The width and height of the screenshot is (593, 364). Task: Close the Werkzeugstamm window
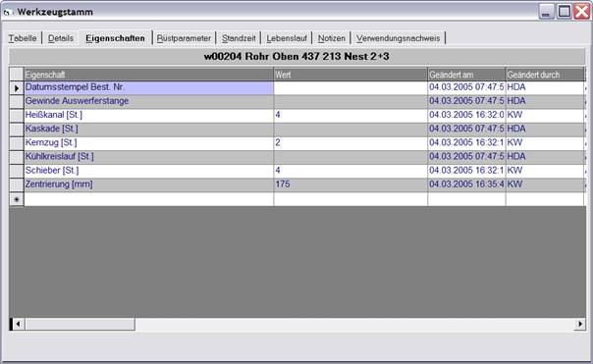tap(581, 12)
